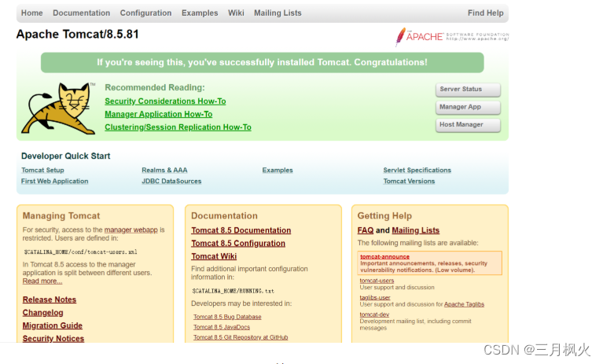Open the Servlet Specifications link

coord(417,170)
